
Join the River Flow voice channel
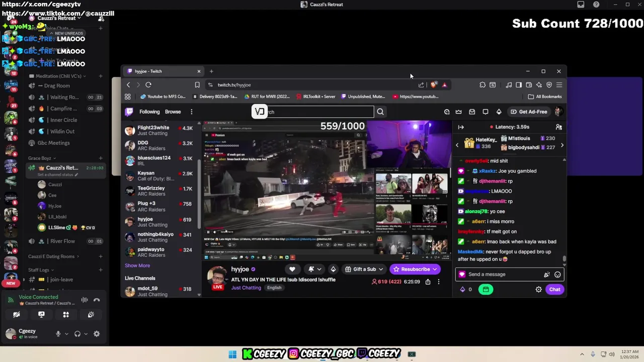(x=62, y=241)
